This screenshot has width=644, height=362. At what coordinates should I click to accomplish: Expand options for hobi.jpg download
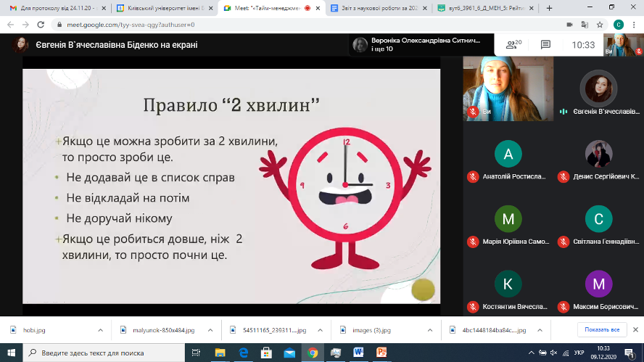(x=101, y=330)
